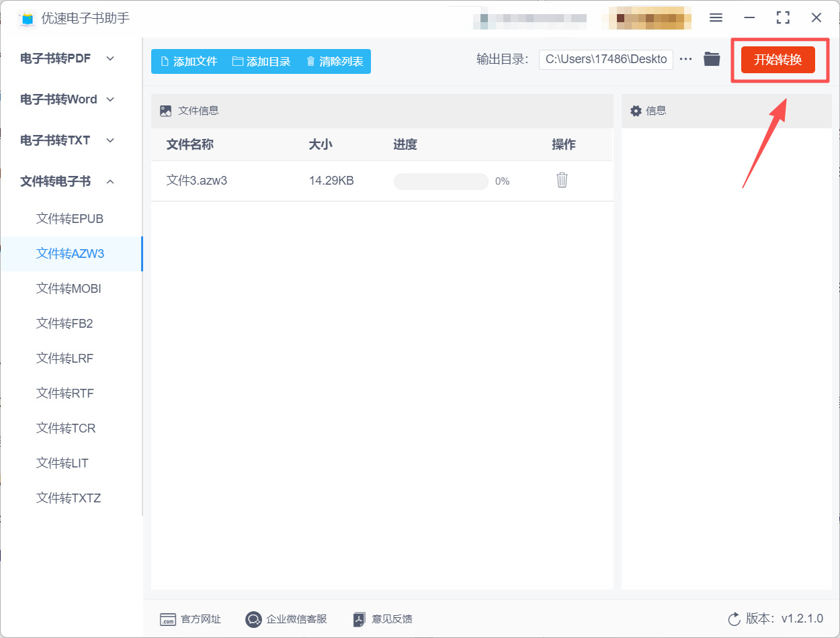Click the progress bar for 文件3.azw3
This screenshot has height=638, width=840.
tap(441, 181)
